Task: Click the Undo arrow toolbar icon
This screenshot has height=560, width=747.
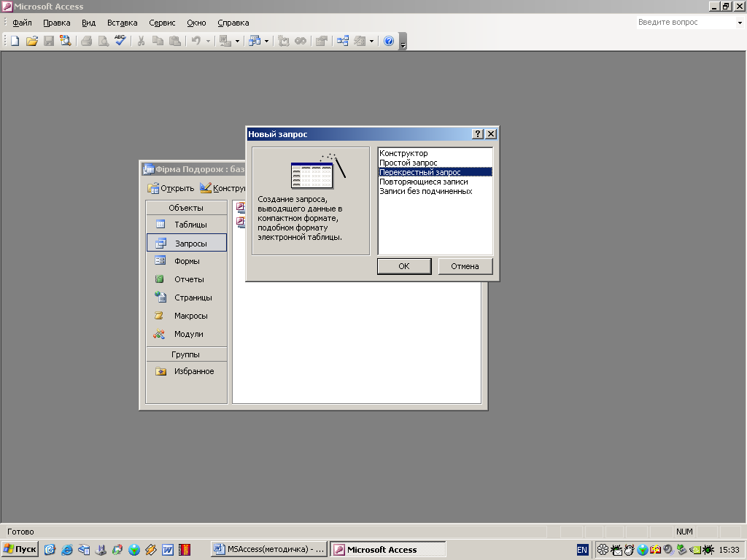Action: pos(196,42)
